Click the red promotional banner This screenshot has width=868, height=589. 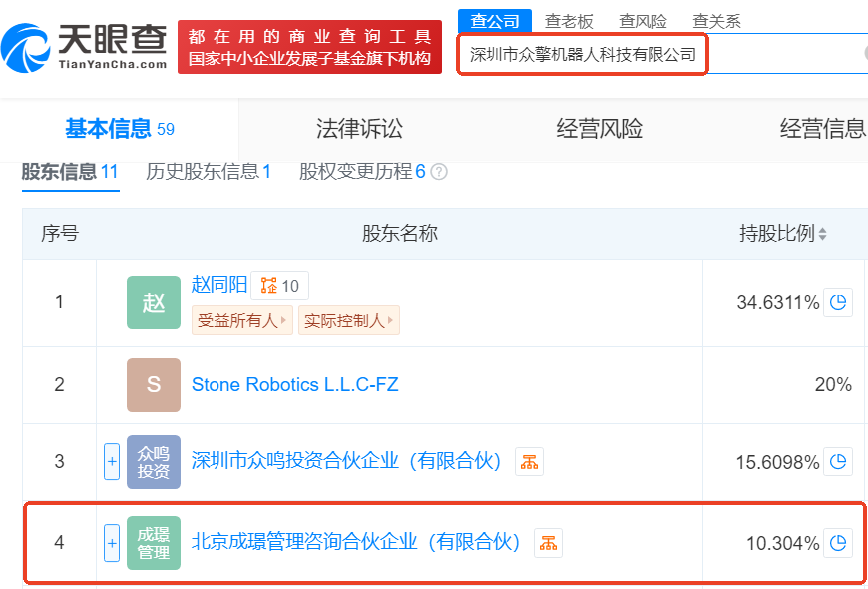(309, 47)
